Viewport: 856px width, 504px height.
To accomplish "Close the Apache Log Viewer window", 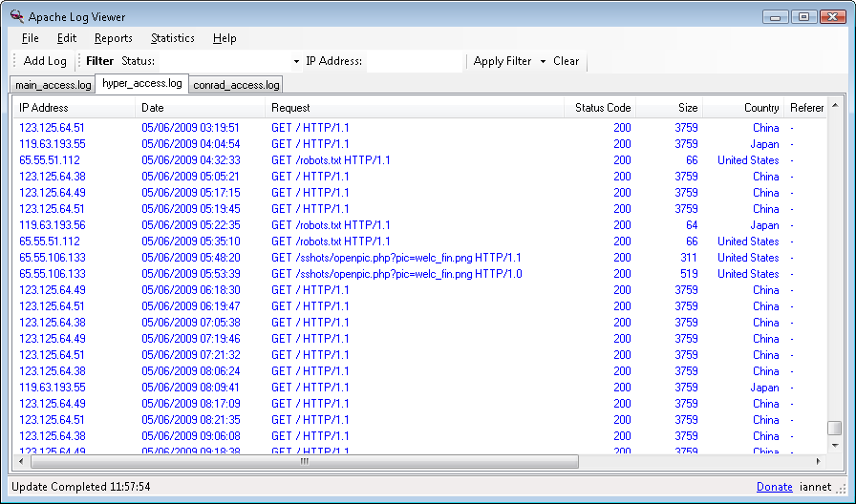I will [x=833, y=17].
